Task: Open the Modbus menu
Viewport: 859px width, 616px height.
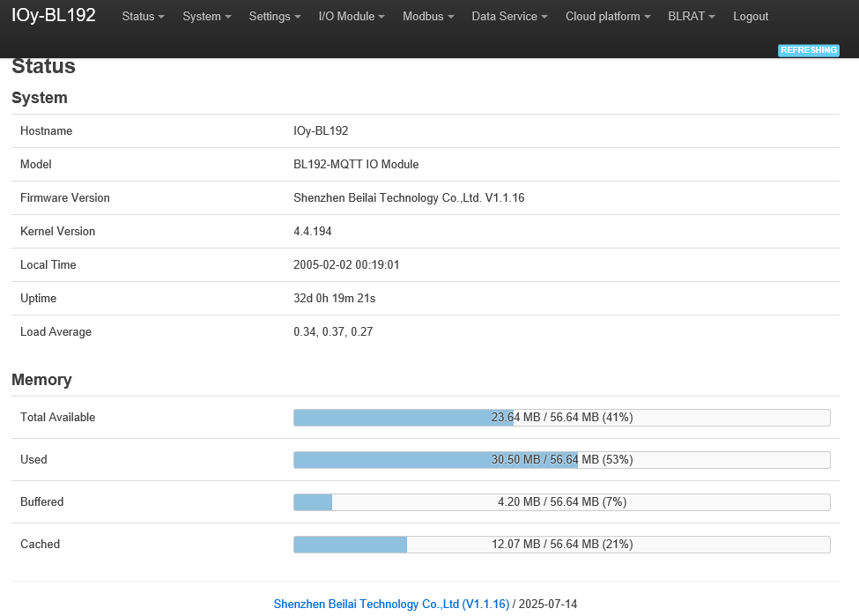Action: coord(428,17)
